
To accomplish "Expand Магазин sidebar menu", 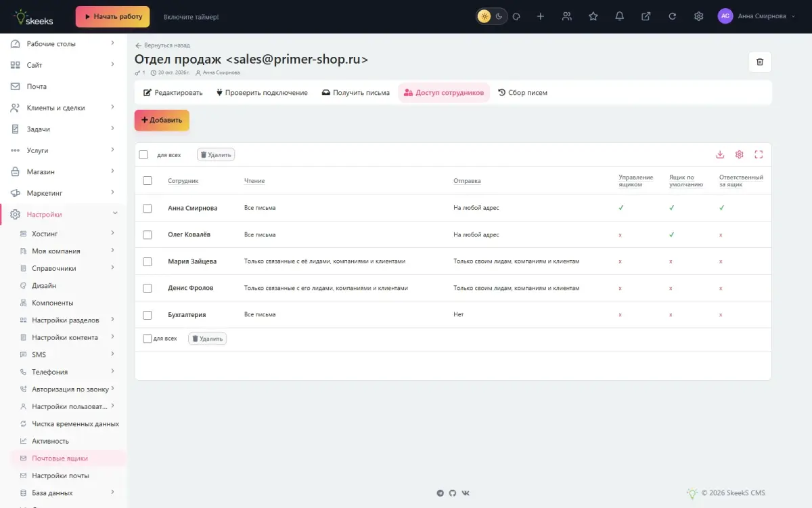I will point(63,172).
